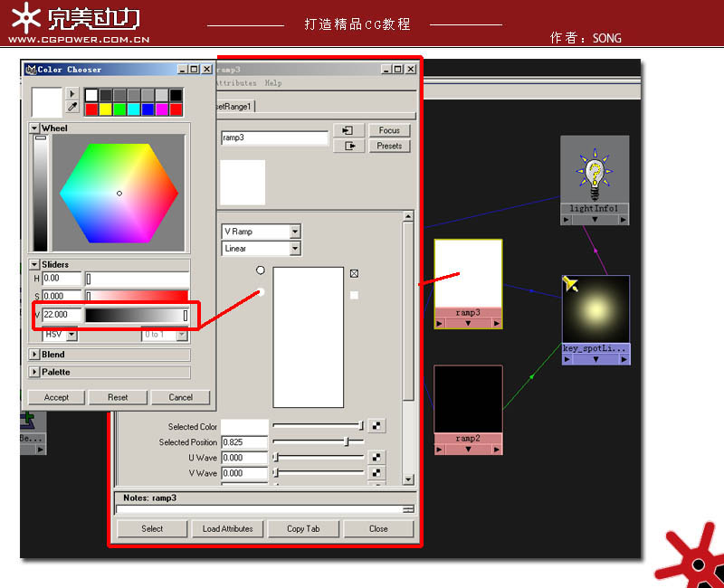The height and width of the screenshot is (588, 724).
Task: Select the key_spotLight node swatch
Action: tap(595, 309)
